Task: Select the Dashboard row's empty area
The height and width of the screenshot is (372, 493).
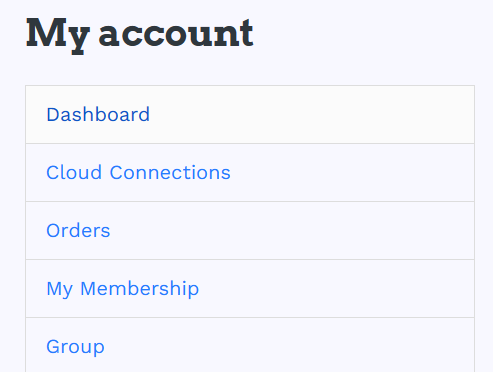Action: click(x=312, y=115)
